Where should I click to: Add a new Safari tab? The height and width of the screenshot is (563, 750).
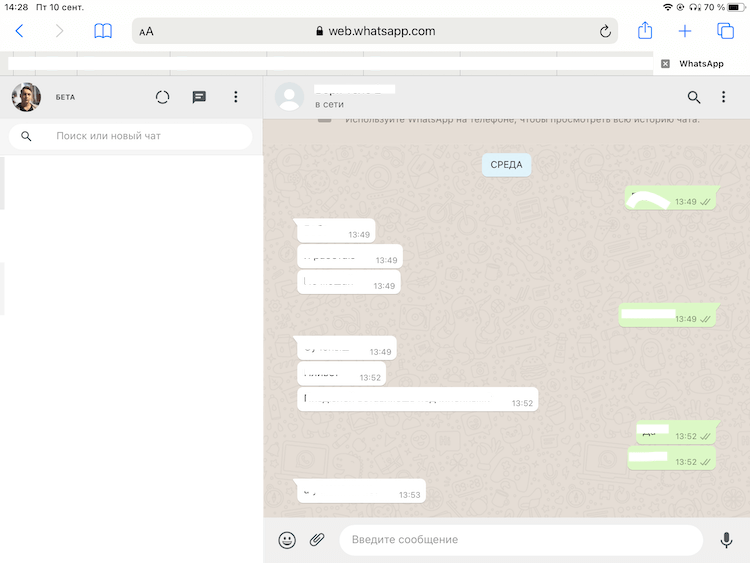[685, 31]
